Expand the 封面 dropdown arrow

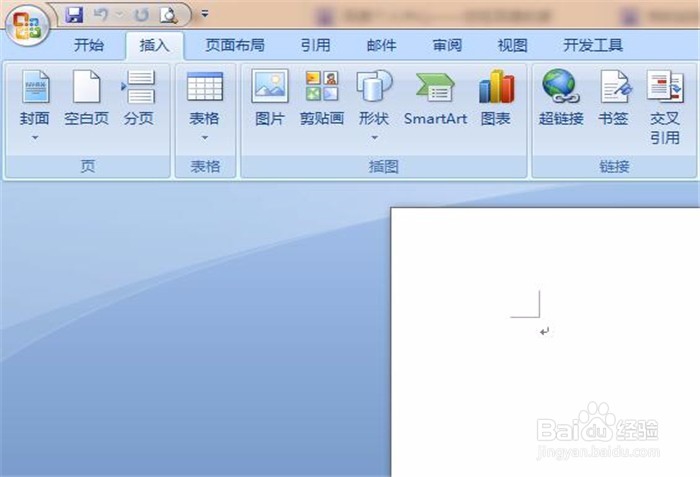tap(35, 138)
